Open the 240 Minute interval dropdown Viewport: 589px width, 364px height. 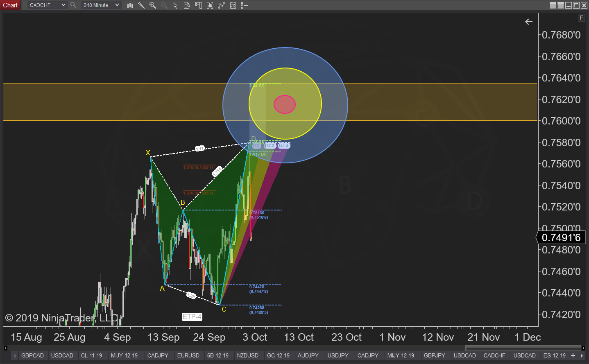(x=101, y=5)
